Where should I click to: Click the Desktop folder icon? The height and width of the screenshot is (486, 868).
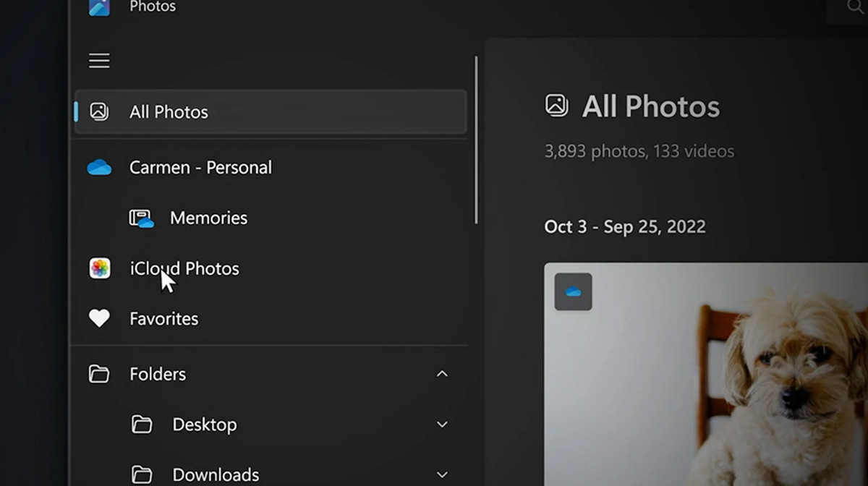[142, 425]
